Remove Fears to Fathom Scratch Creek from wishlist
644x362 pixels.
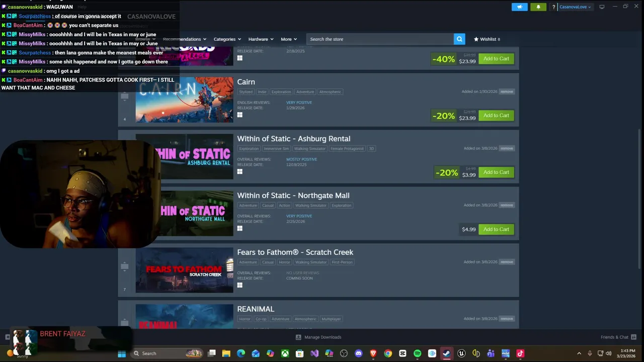click(507, 262)
